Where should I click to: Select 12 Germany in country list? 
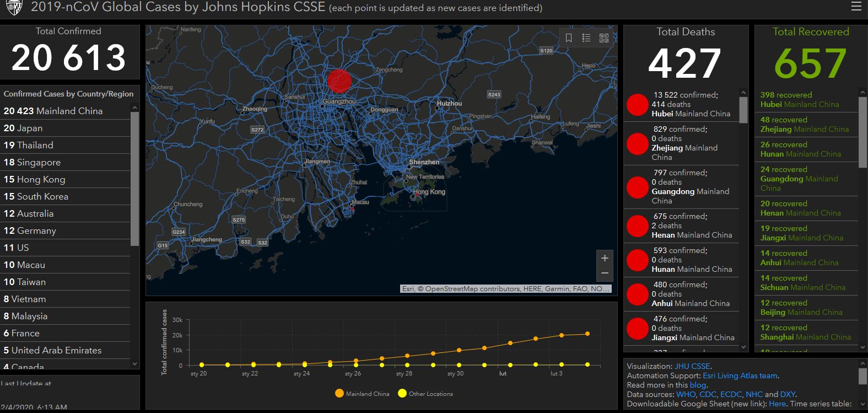[65, 230]
